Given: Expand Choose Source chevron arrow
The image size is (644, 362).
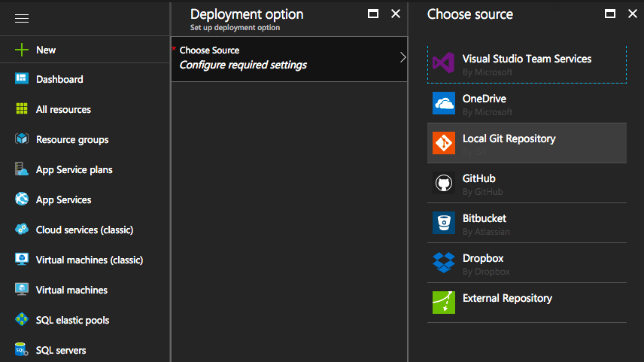Looking at the screenshot, I should pos(402,57).
